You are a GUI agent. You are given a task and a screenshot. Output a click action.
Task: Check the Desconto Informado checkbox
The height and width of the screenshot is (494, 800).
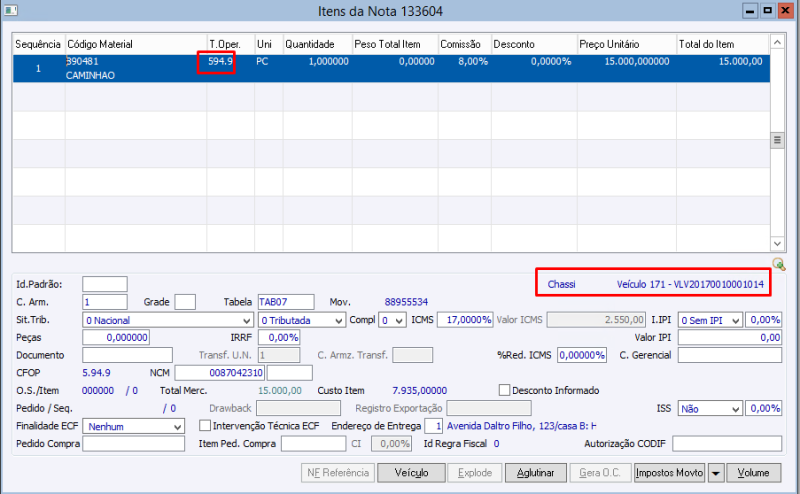[x=504, y=390]
